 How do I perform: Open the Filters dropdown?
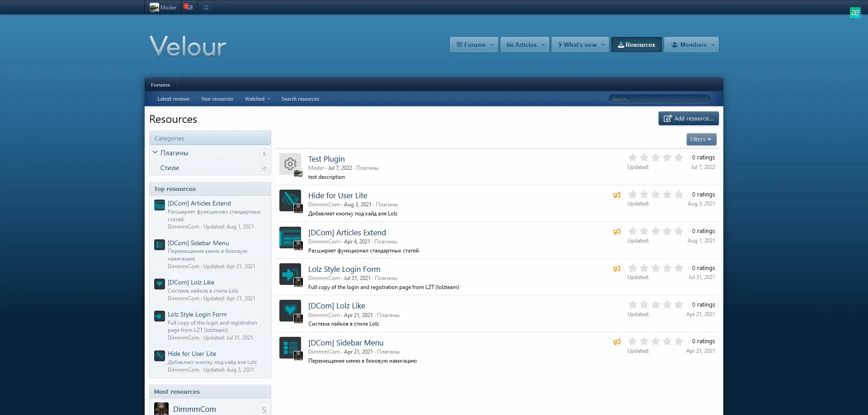click(701, 139)
